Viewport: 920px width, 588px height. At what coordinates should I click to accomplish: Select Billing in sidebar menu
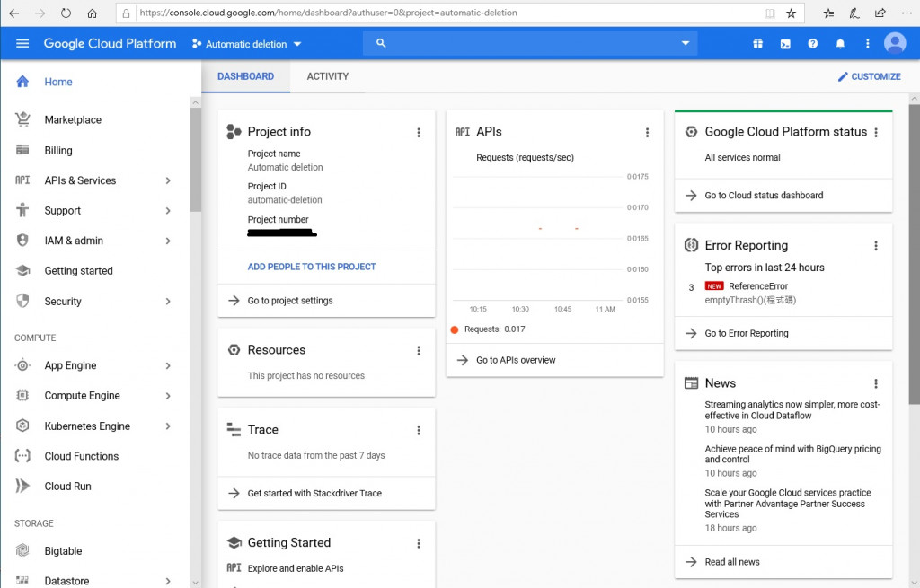(x=58, y=150)
